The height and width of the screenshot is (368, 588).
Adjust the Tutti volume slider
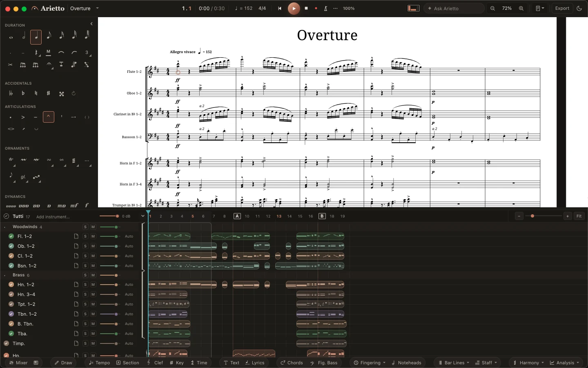[x=109, y=216]
